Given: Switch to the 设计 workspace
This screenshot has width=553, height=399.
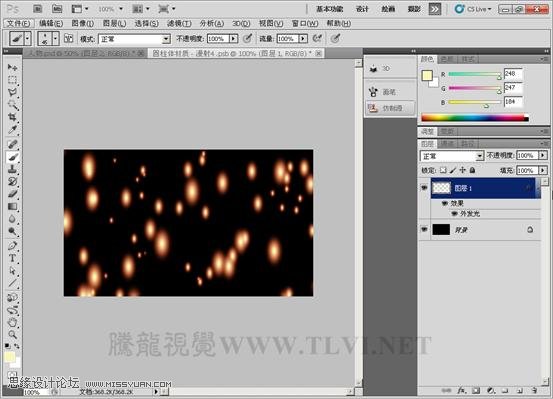Looking at the screenshot, I should [362, 9].
